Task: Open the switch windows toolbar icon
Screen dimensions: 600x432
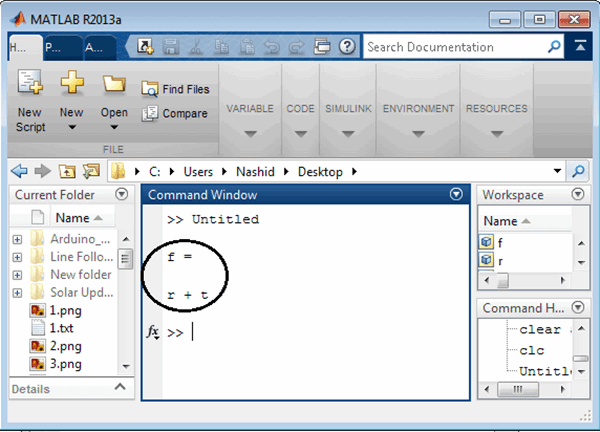Action: 322,46
